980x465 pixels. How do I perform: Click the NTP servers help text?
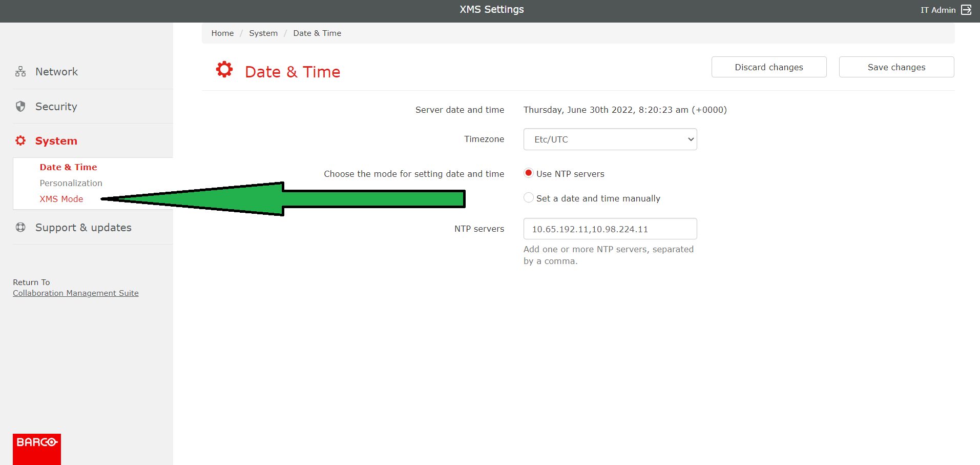609,255
